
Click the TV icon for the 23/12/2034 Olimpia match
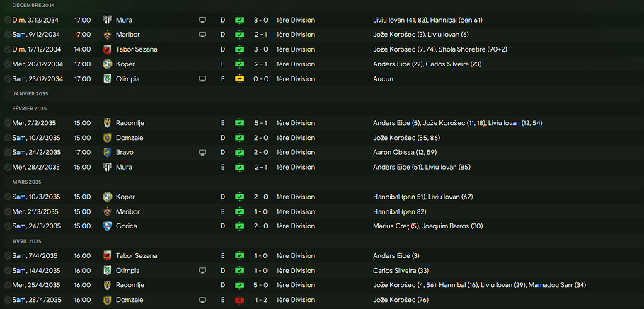click(202, 79)
